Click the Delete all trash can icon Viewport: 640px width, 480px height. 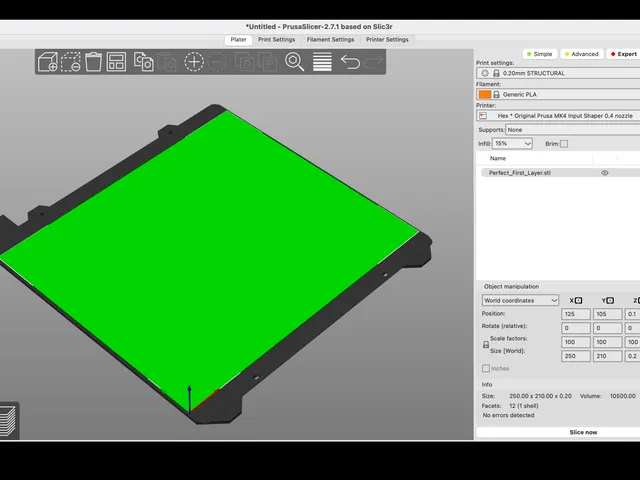pyautogui.click(x=93, y=62)
